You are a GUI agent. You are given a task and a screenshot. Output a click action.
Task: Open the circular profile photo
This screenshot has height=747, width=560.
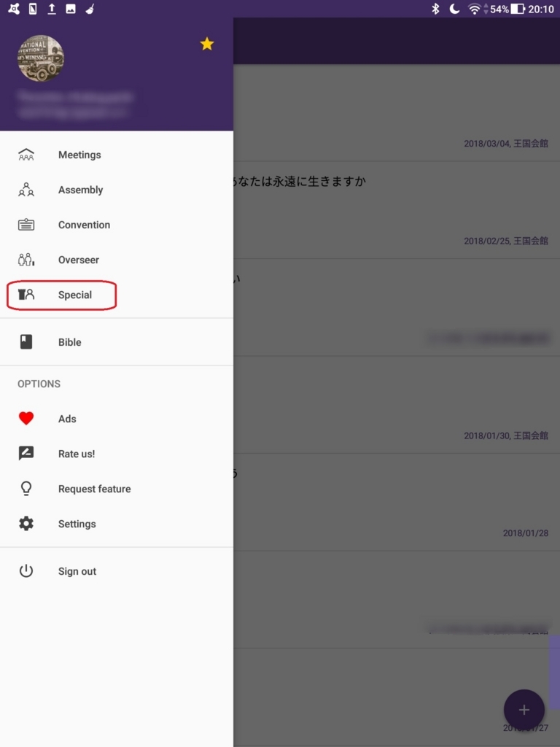(41, 58)
